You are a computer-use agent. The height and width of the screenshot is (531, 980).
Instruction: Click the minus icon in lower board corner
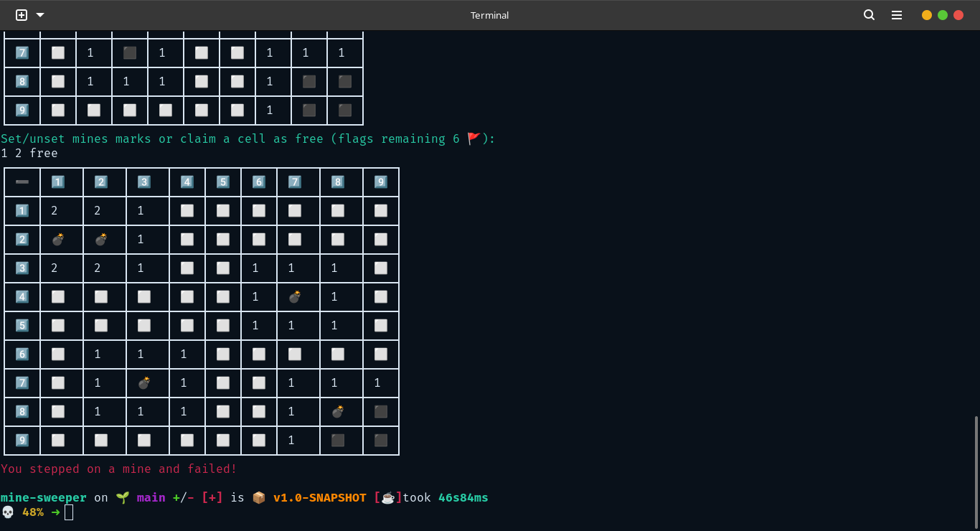(22, 182)
